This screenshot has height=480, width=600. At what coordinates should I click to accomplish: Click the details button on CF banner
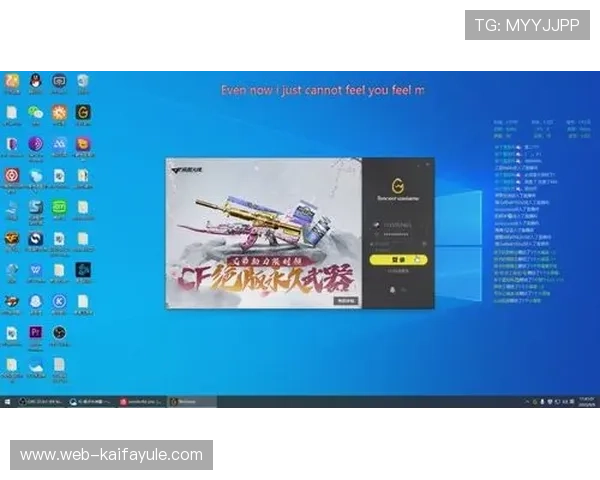[x=346, y=301]
